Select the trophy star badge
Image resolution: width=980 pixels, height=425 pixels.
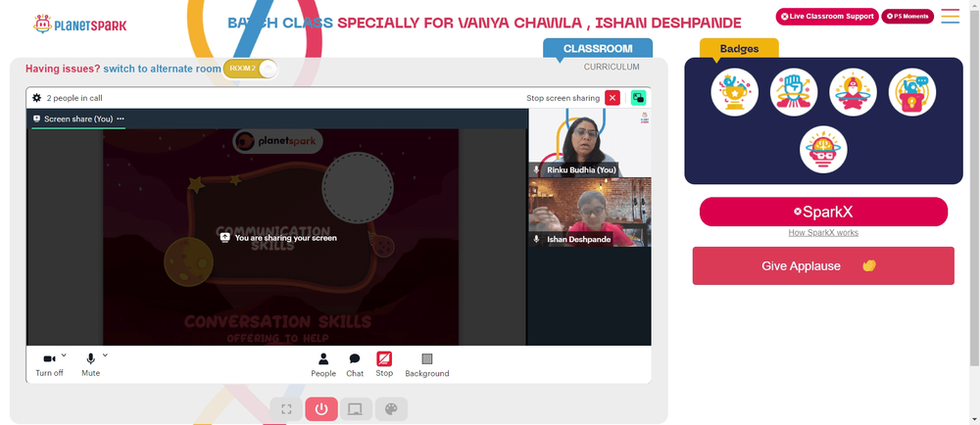click(x=734, y=92)
